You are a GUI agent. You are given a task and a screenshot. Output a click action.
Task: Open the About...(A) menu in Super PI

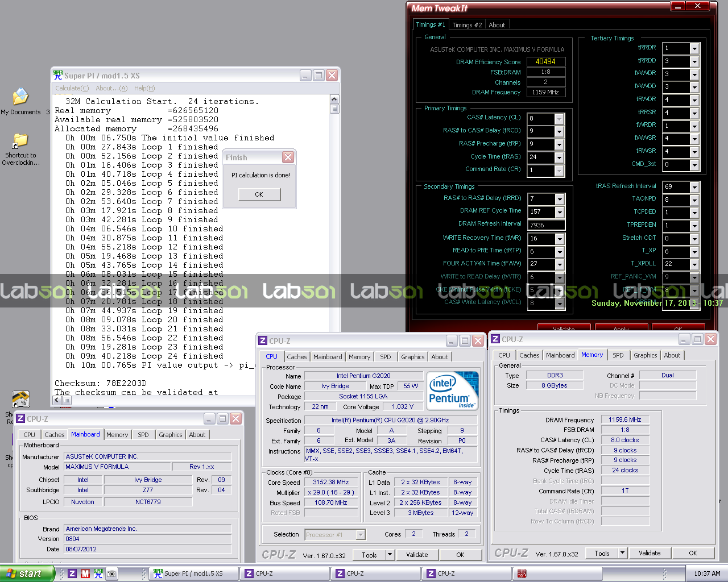(x=111, y=88)
